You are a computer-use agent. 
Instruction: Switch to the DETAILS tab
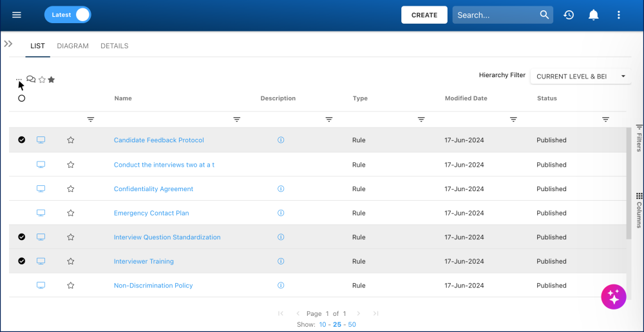[115, 46]
